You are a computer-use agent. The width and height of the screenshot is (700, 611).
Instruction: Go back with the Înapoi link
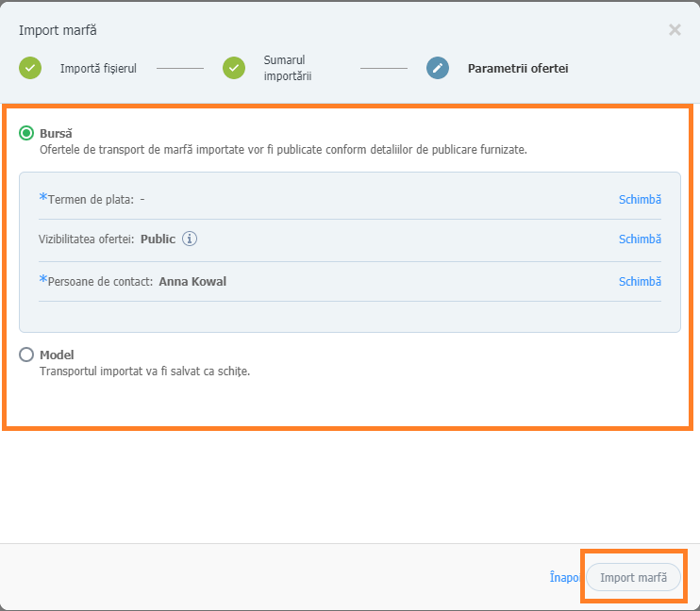click(x=564, y=577)
